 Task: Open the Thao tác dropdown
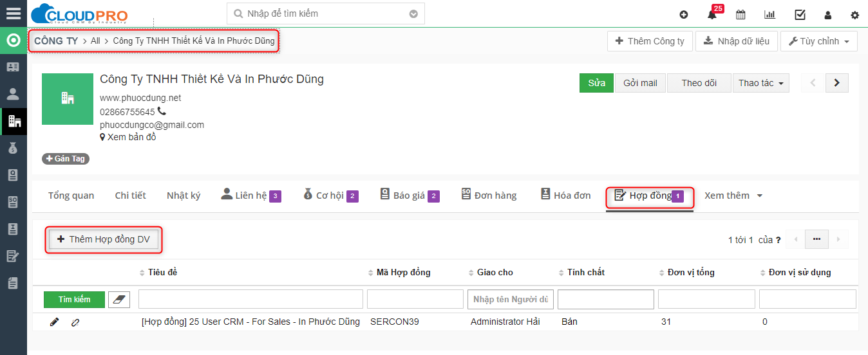pyautogui.click(x=761, y=83)
